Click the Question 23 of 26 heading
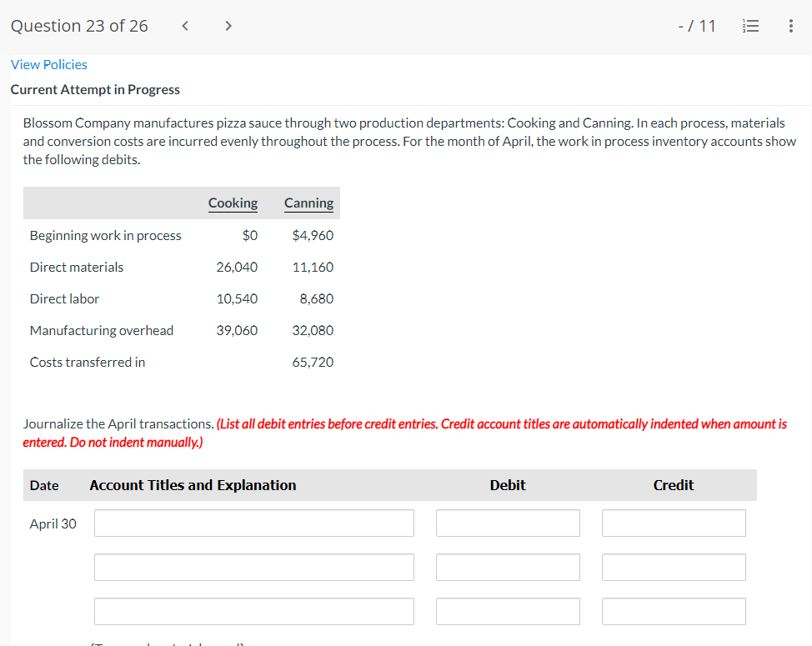The image size is (812, 646). tap(79, 26)
